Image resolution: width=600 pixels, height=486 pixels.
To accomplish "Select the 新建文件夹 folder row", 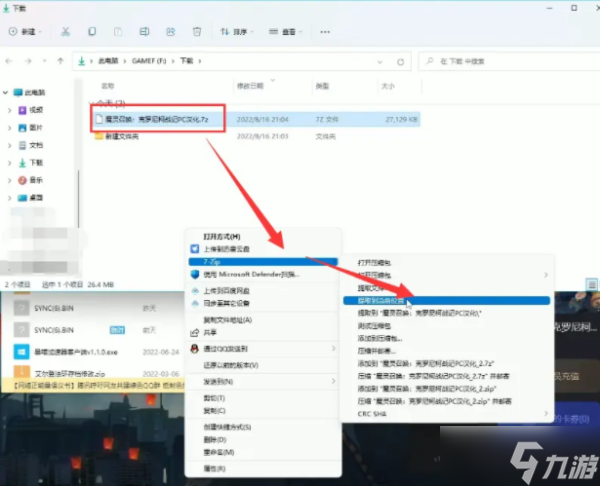I will point(256,136).
